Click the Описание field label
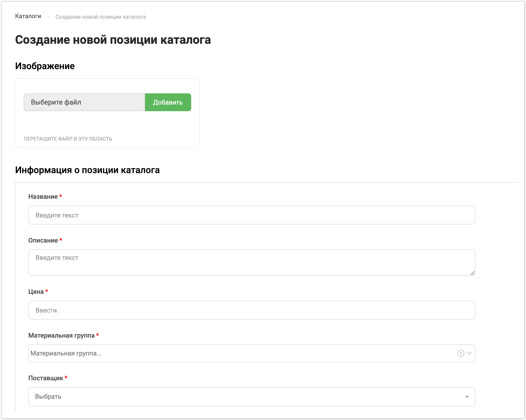The image size is (526, 420). pyautogui.click(x=43, y=241)
